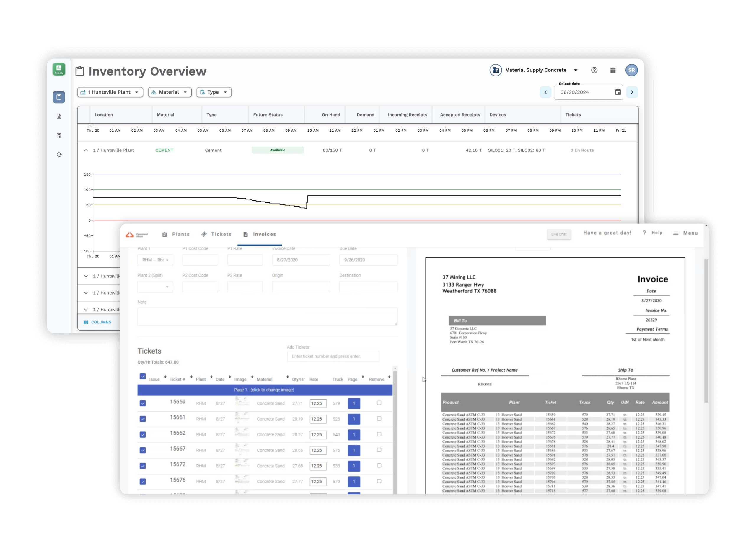
Task: Uncheck the checkbox next to ticket 15659
Action: 143,403
